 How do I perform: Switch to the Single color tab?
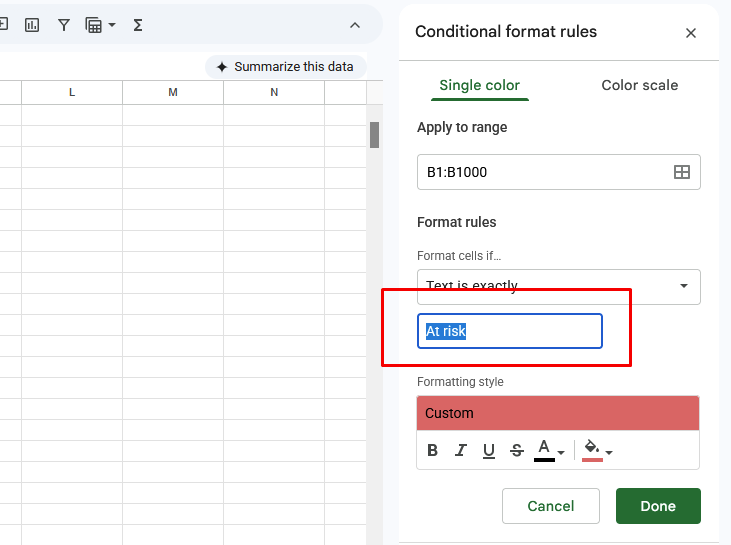480,85
